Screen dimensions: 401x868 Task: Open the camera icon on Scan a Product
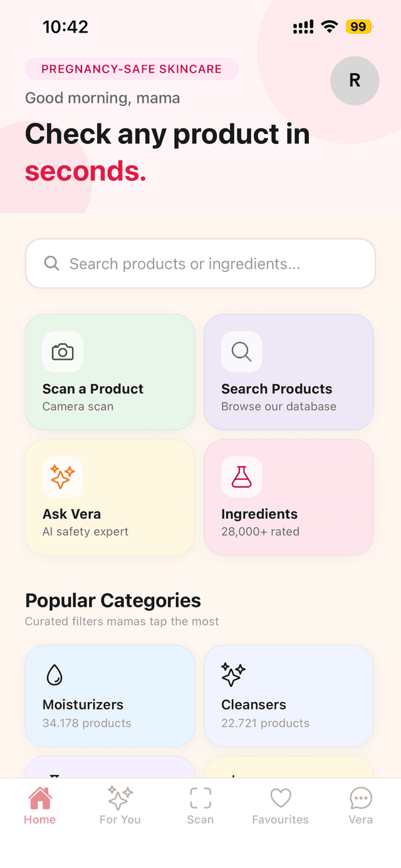click(62, 352)
